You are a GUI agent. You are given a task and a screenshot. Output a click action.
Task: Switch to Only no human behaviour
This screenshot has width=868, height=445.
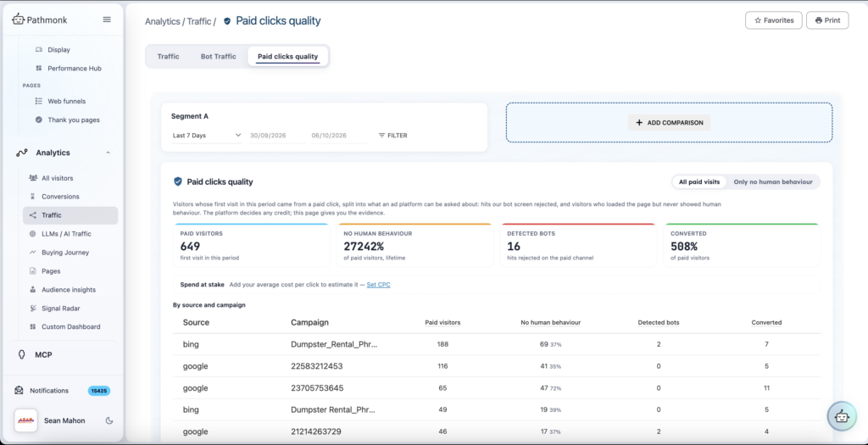(773, 181)
